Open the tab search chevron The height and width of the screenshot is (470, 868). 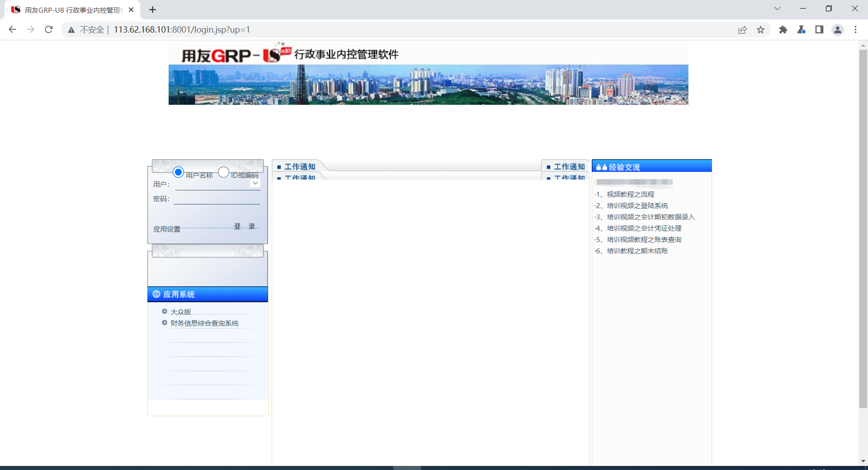pyautogui.click(x=777, y=9)
